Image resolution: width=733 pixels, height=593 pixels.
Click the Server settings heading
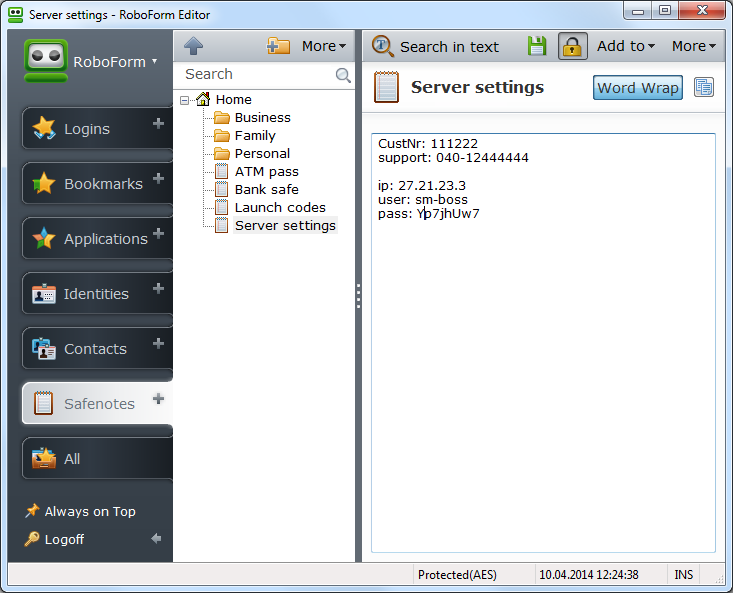pos(477,87)
